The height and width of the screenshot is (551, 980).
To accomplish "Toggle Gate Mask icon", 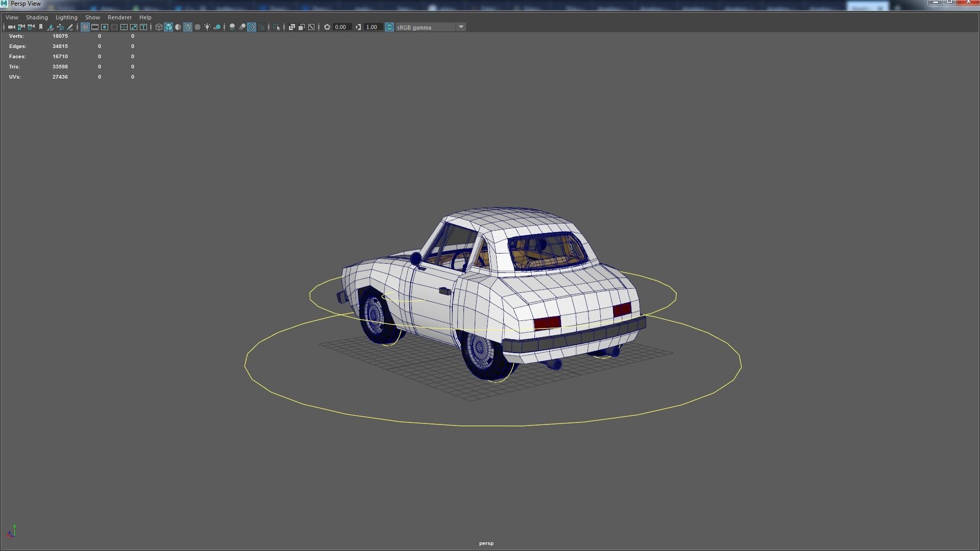I will pyautogui.click(x=114, y=27).
